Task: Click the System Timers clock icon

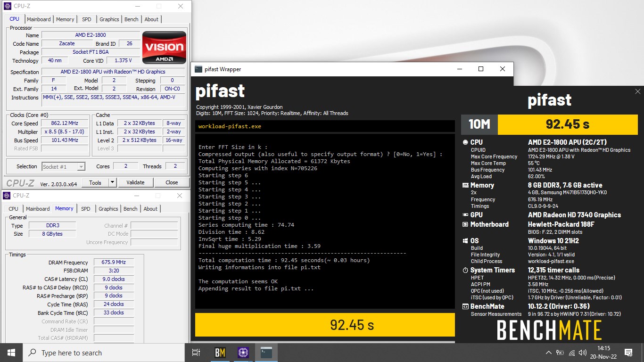Action: coord(465,270)
